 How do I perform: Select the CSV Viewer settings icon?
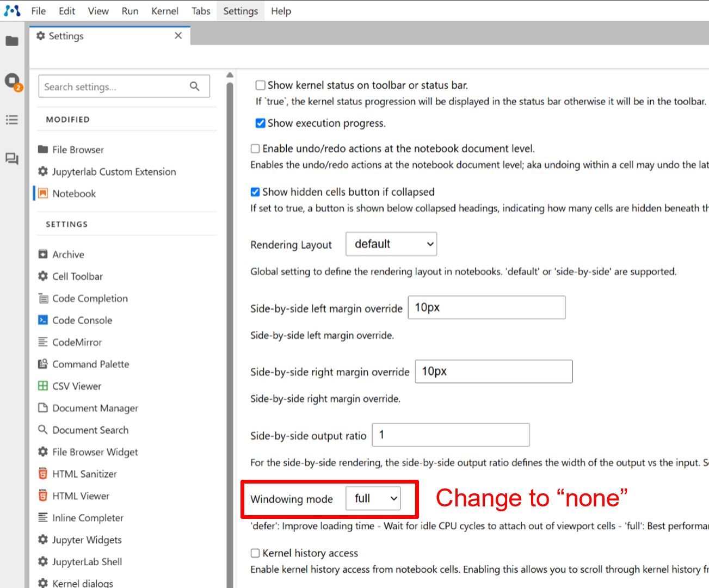tap(43, 386)
